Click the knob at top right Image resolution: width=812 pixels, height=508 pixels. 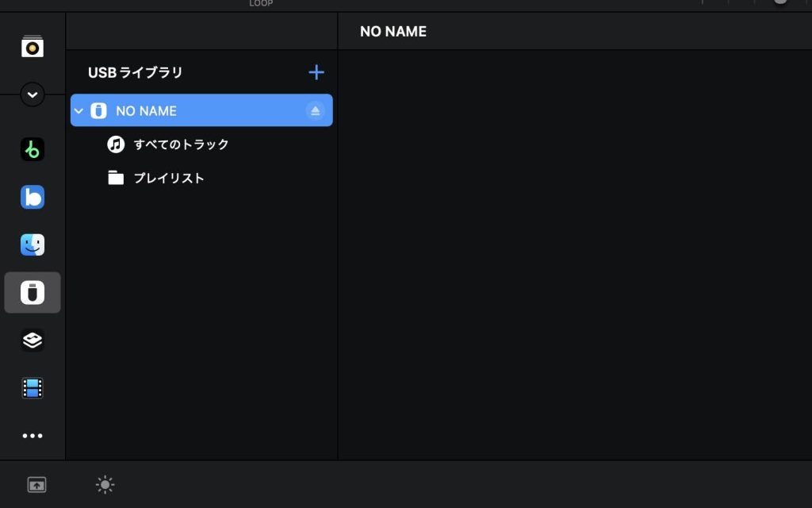[x=781, y=2]
